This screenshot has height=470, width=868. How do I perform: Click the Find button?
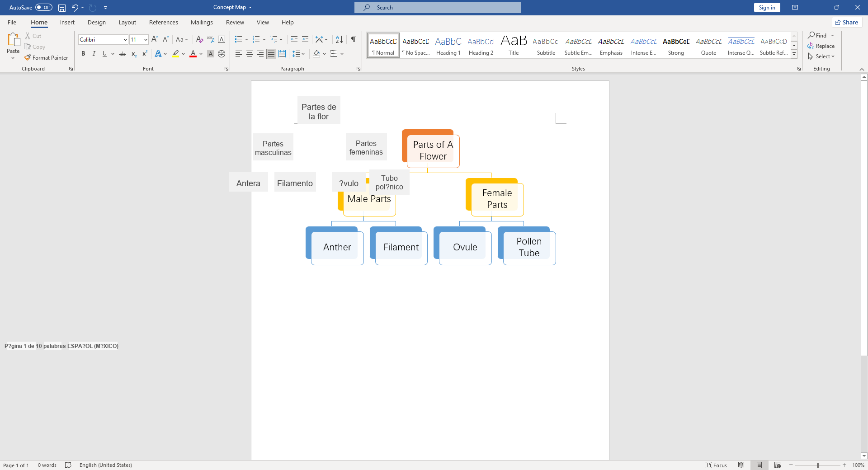pos(817,35)
